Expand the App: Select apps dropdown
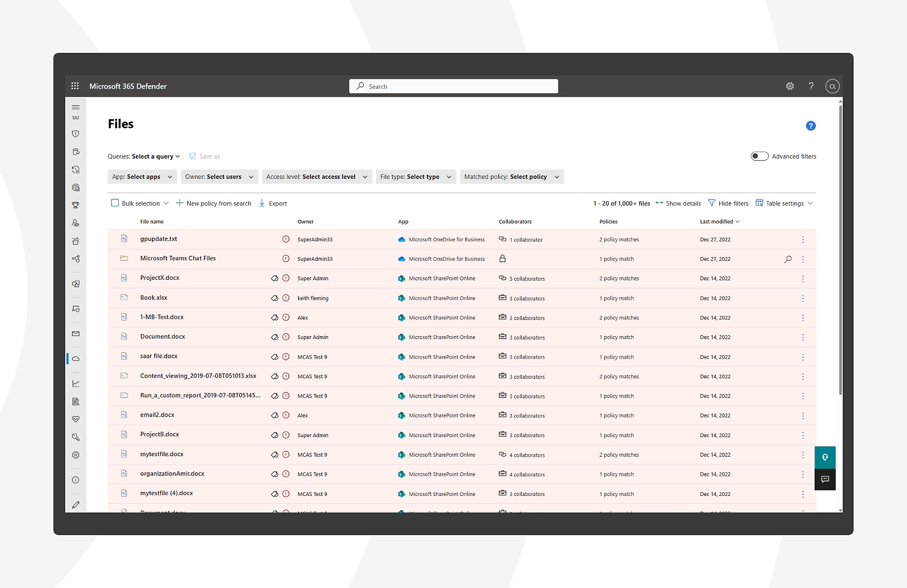907x588 pixels. pyautogui.click(x=142, y=177)
